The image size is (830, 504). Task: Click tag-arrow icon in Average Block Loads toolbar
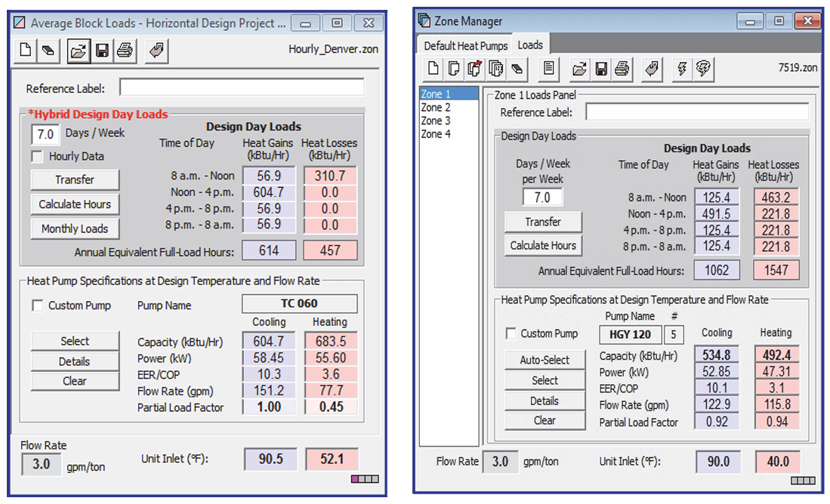tap(156, 51)
